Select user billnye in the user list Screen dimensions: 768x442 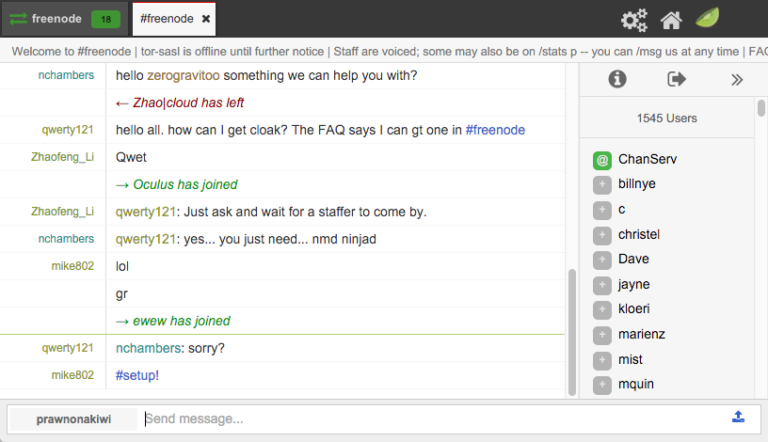click(638, 184)
